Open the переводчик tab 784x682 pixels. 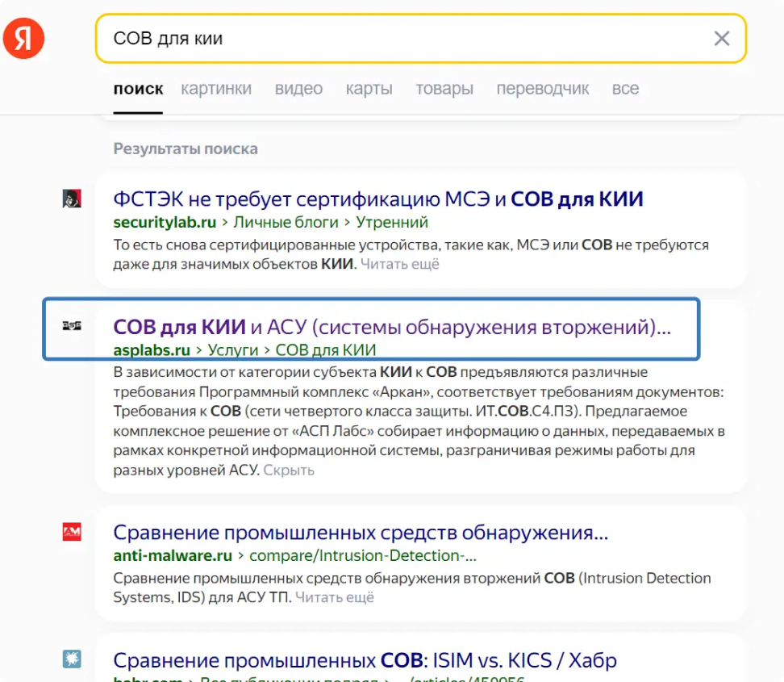(544, 89)
